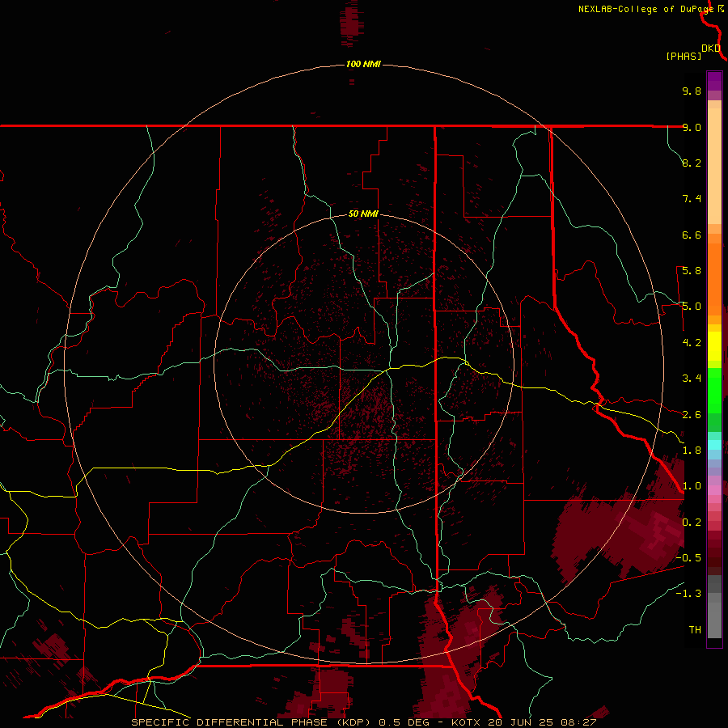Click the 20 JUN 25 date in caption
This screenshot has width=728, height=728.
click(523, 722)
